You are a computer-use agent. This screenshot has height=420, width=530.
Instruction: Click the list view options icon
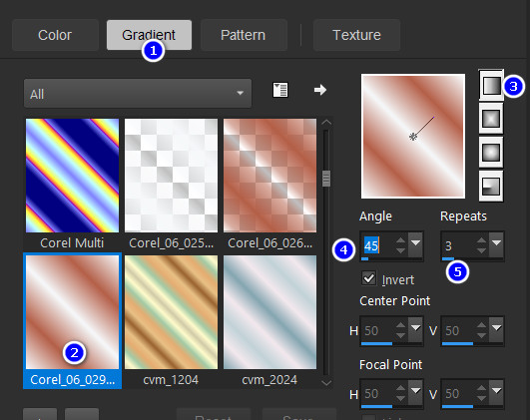click(280, 90)
